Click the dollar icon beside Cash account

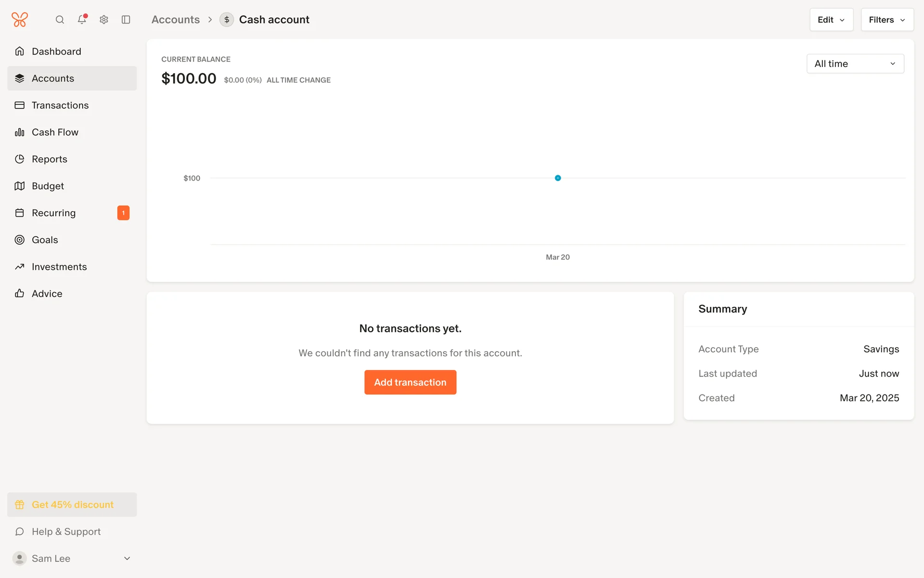click(227, 20)
